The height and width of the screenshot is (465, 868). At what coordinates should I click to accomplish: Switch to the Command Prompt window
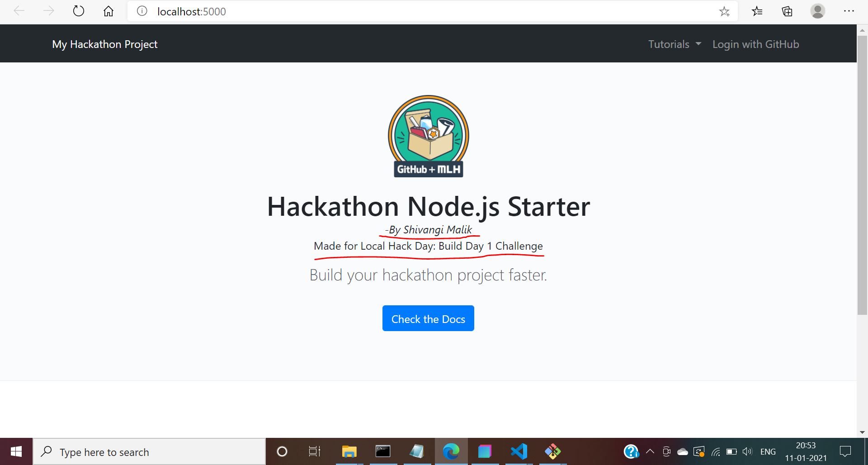383,451
